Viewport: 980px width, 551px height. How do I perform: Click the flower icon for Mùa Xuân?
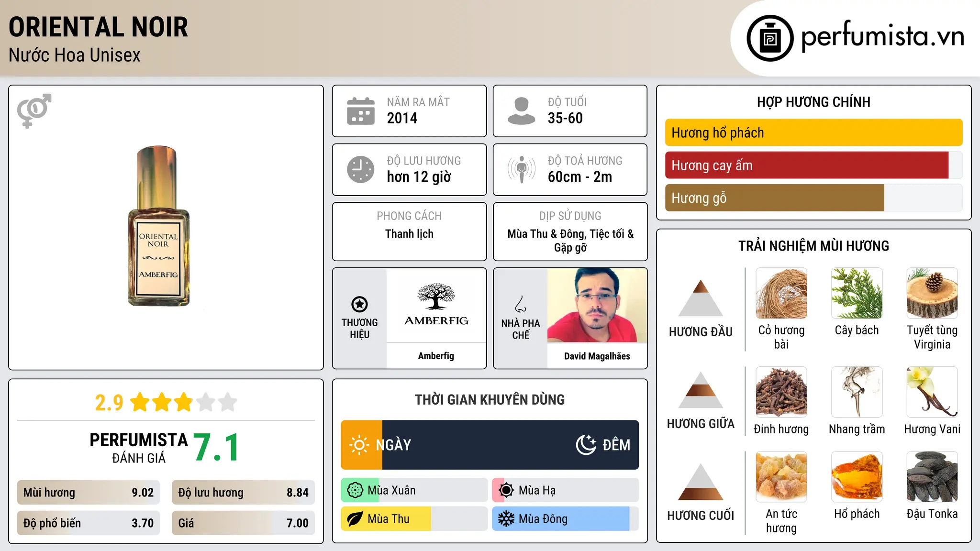click(x=355, y=490)
